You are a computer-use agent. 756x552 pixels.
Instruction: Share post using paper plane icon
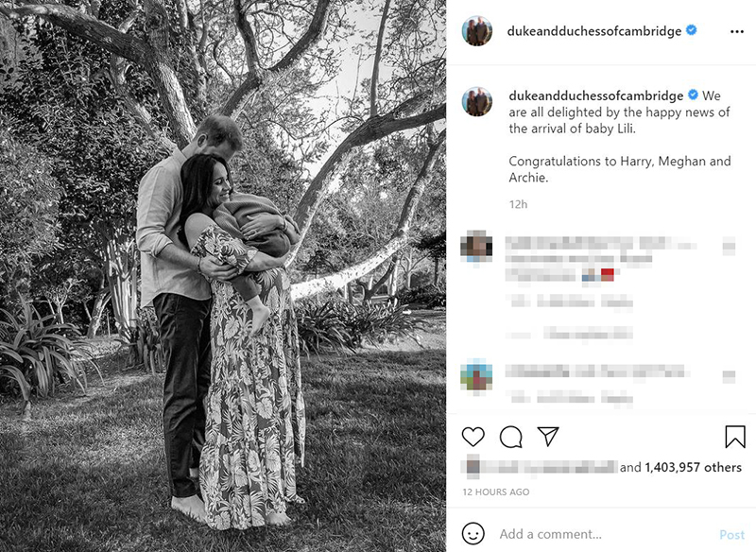point(548,437)
